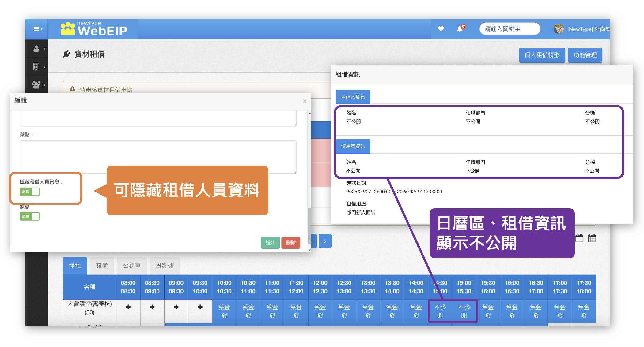Open the notification bell icon
This screenshot has height=347, width=644.
pos(460,29)
